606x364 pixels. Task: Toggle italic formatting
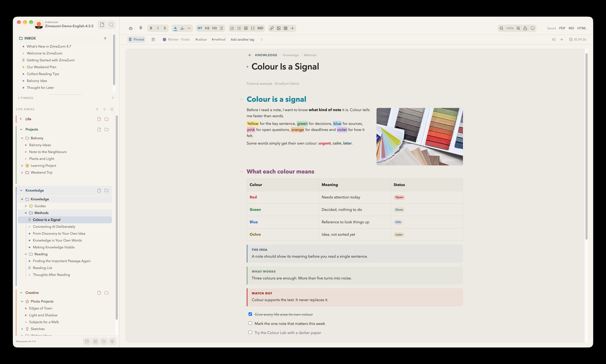pos(158,28)
